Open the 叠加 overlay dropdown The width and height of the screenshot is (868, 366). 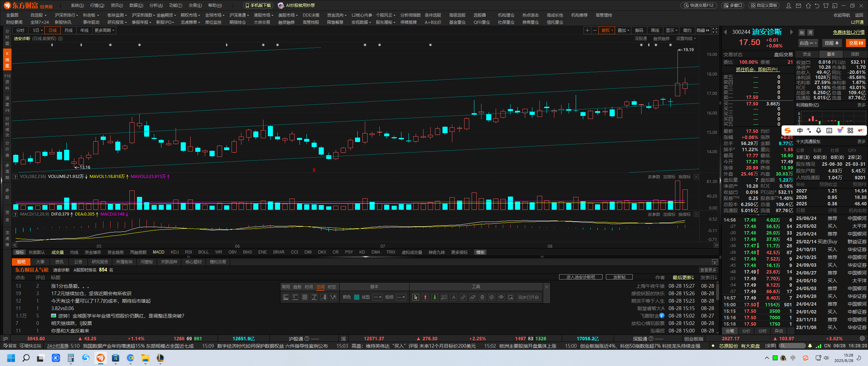tap(623, 30)
